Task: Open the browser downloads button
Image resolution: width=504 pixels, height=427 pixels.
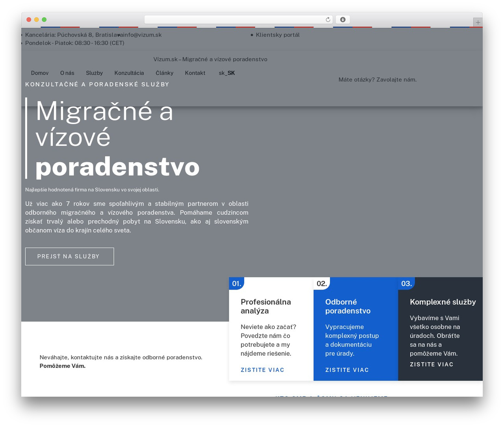Action: tap(343, 20)
